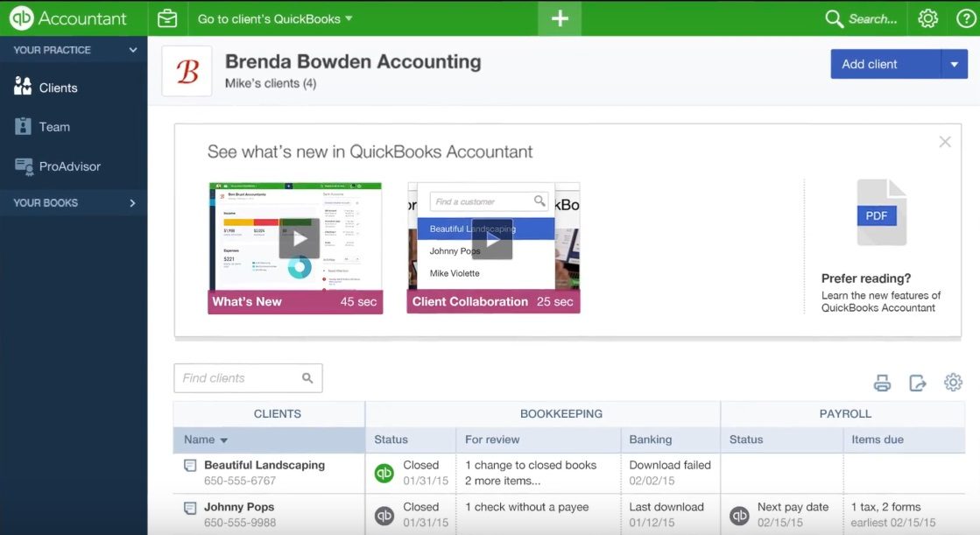980x535 pixels.
Task: Click the green plus create icon
Action: point(559,18)
